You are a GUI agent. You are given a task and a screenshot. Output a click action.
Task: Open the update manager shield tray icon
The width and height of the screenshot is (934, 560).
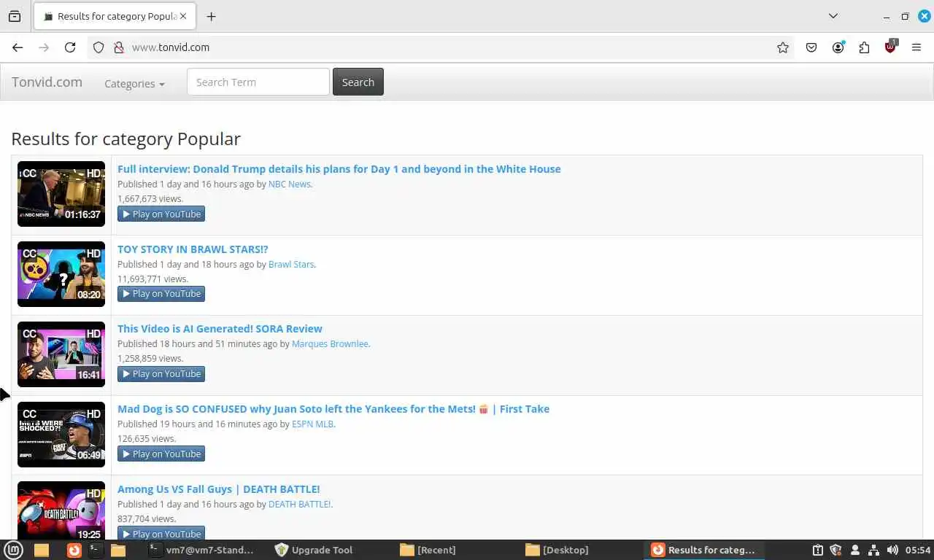point(836,550)
